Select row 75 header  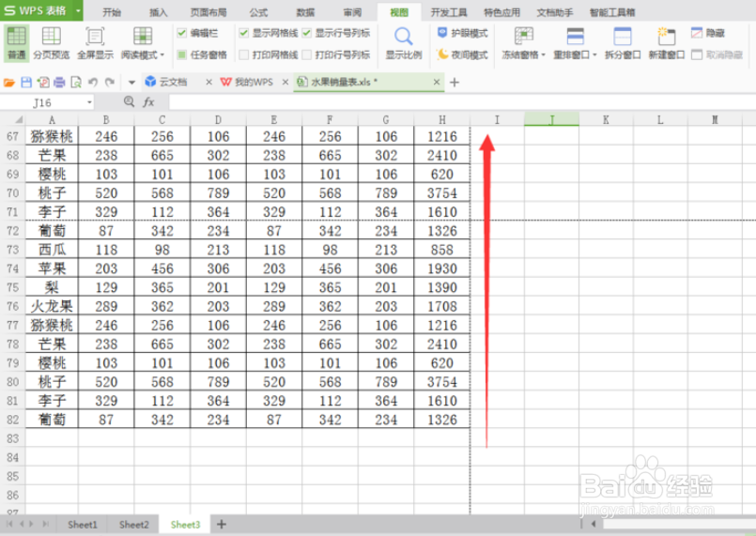click(12, 287)
